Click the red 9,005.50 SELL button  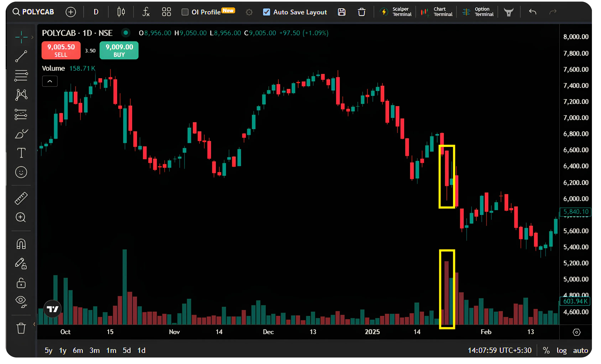61,50
